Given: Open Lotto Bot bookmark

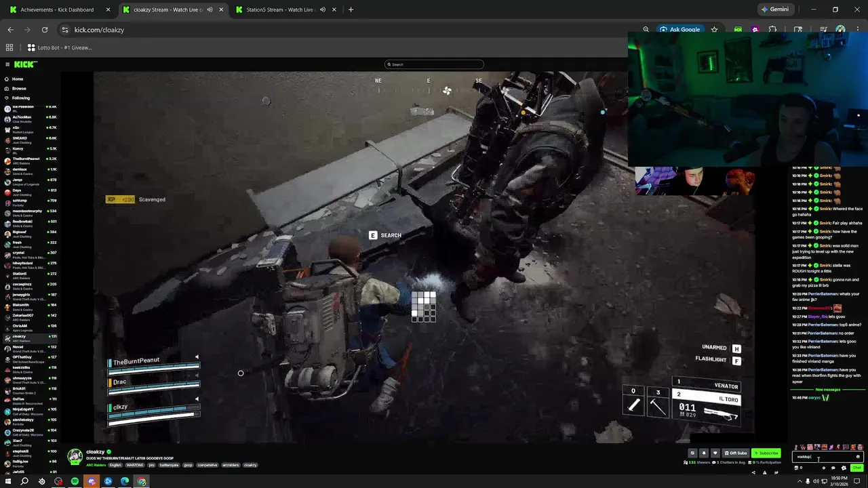Looking at the screenshot, I should click(60, 47).
